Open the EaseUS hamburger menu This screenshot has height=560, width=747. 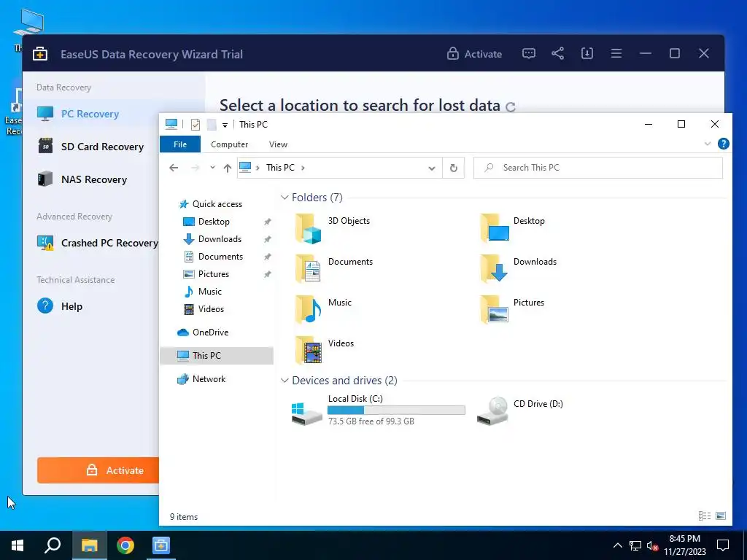(616, 54)
